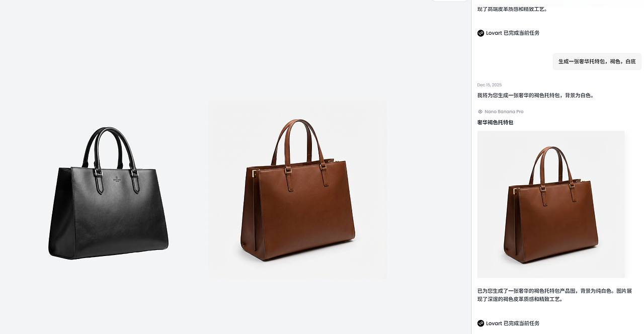Click the summary paragraph starting 已为您生成了

tap(554, 295)
